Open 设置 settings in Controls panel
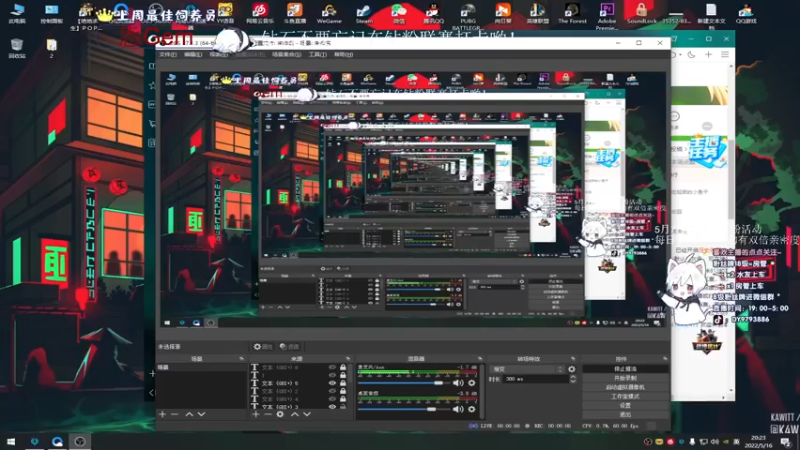 (625, 406)
